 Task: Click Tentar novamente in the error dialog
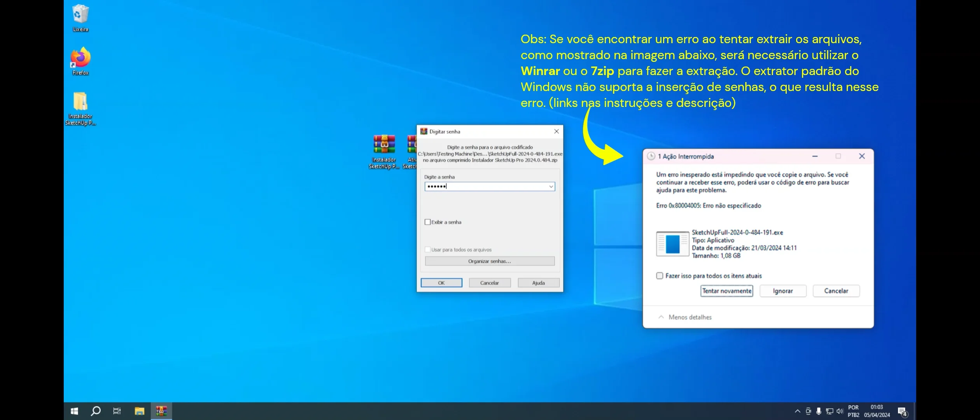727,291
